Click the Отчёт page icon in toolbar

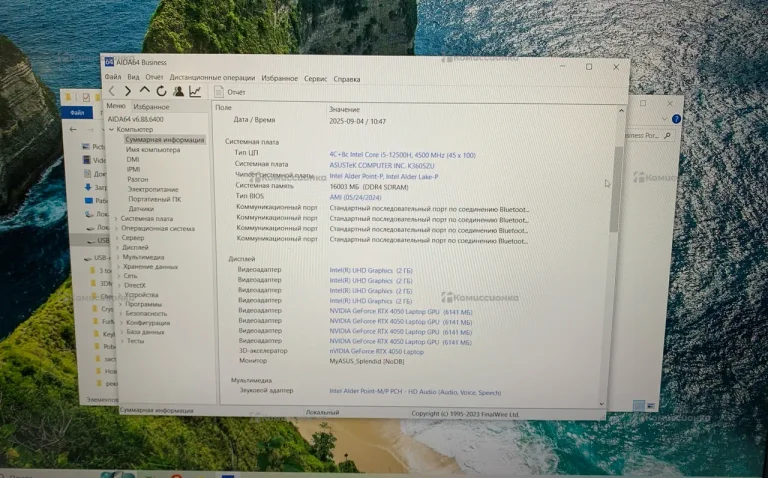[x=219, y=92]
